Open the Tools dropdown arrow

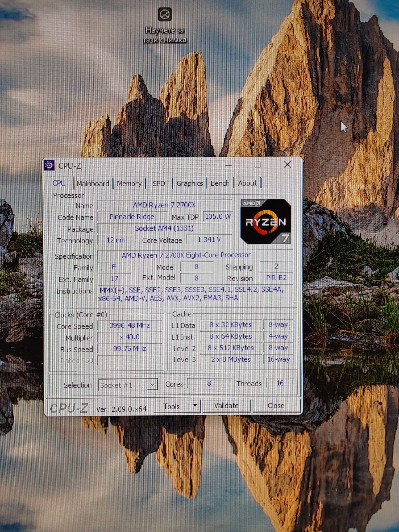coord(195,405)
